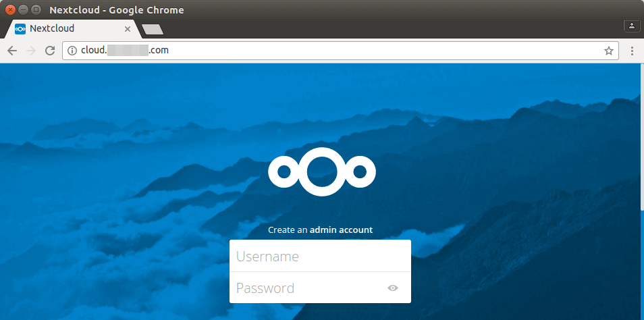Screen dimensions: 644x320
Task: Minimize the Chrome window
Action: (x=24, y=9)
